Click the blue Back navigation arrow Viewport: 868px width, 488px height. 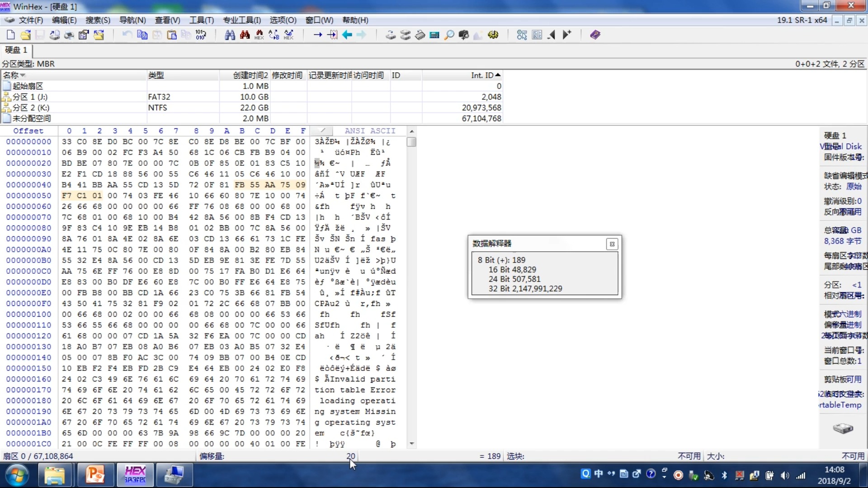point(347,35)
